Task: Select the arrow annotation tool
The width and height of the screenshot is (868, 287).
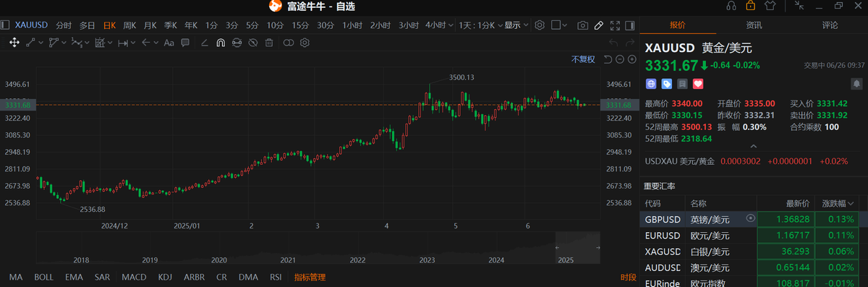Action: coord(146,43)
